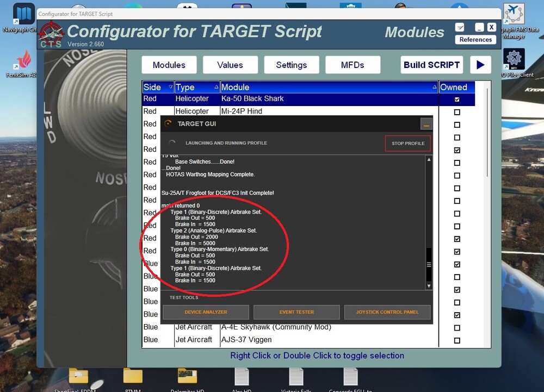Open the Navigraph Charts desktop shortcut
This screenshot has width=544, height=392.
[x=23, y=18]
